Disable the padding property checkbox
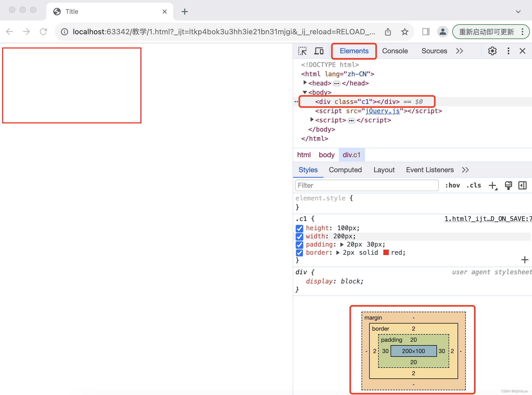 click(x=299, y=245)
